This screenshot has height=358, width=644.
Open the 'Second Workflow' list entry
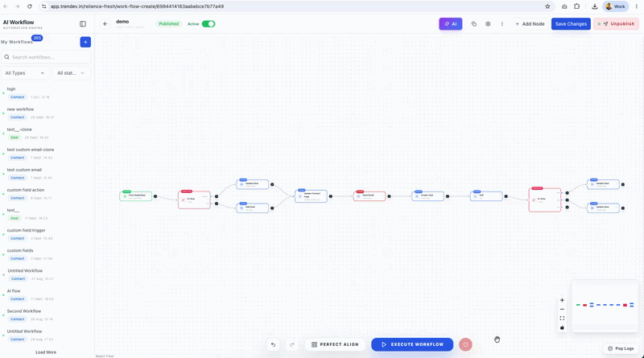46,315
